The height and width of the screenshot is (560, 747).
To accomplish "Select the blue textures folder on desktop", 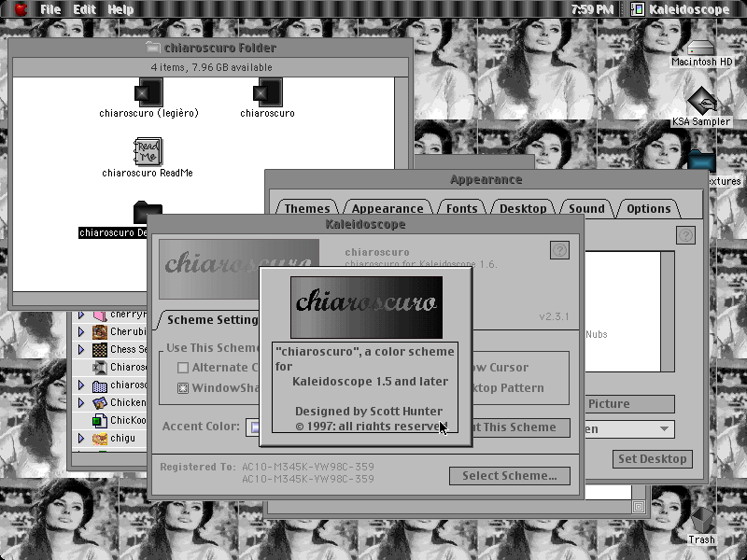I will 701,162.
